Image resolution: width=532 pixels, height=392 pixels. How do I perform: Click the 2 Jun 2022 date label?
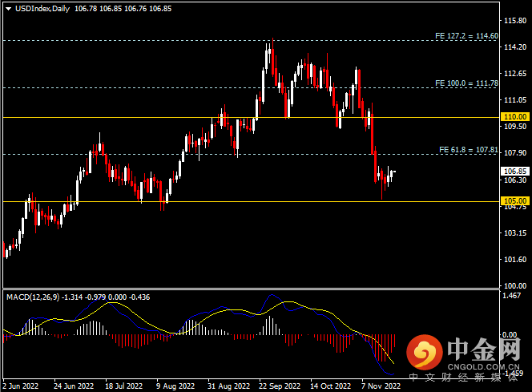(20, 386)
